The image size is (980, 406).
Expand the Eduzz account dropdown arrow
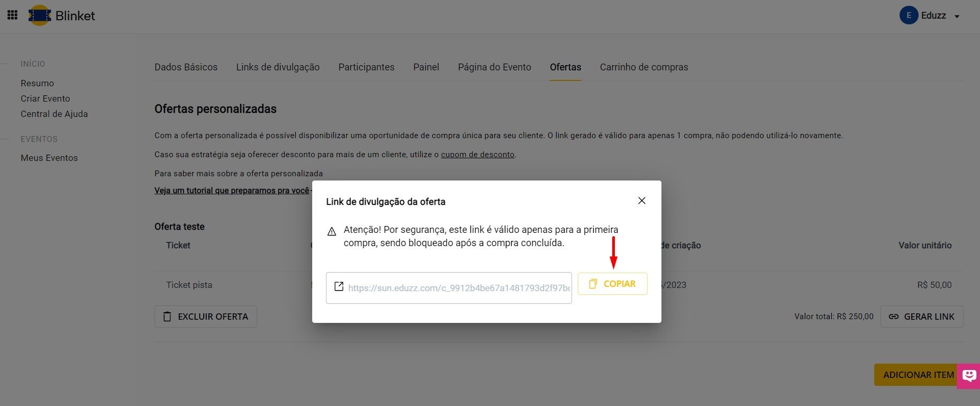pyautogui.click(x=957, y=16)
